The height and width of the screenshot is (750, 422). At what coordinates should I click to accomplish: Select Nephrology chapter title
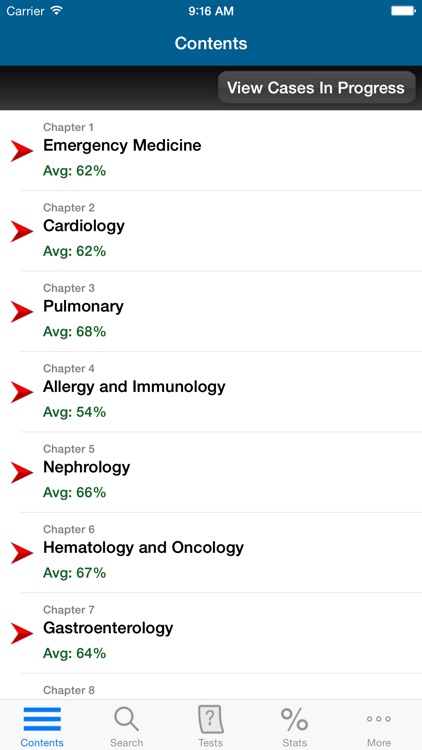(x=87, y=467)
